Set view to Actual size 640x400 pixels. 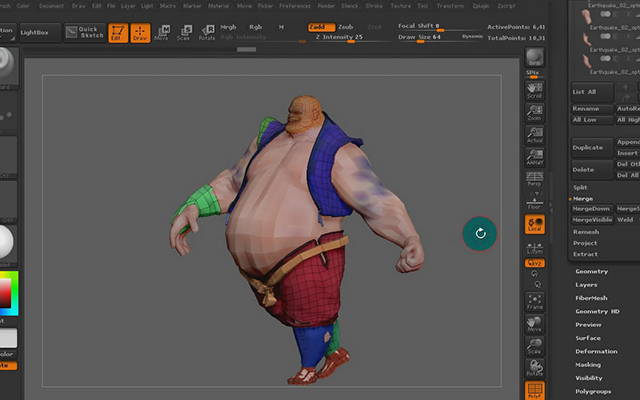[534, 135]
